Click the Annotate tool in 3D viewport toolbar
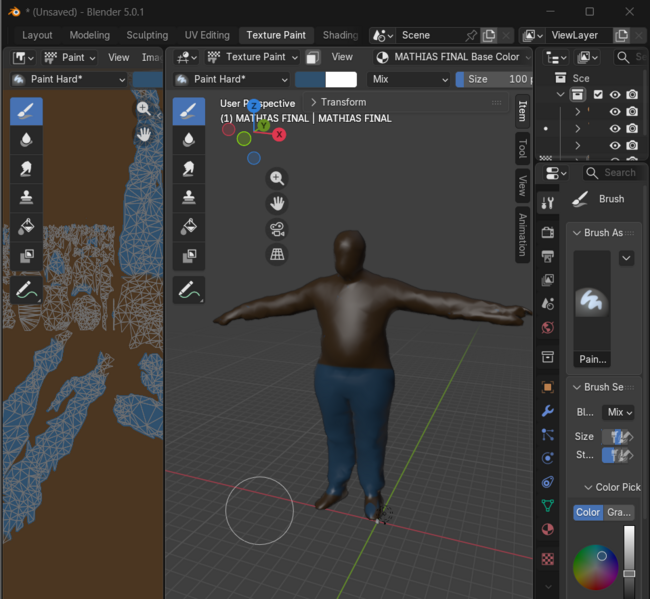The width and height of the screenshot is (650, 599). coord(189,290)
